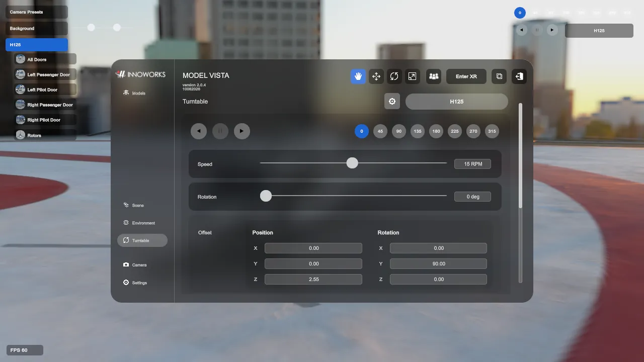
Task: Toggle the Left Pilot Door
Action: pyautogui.click(x=45, y=89)
